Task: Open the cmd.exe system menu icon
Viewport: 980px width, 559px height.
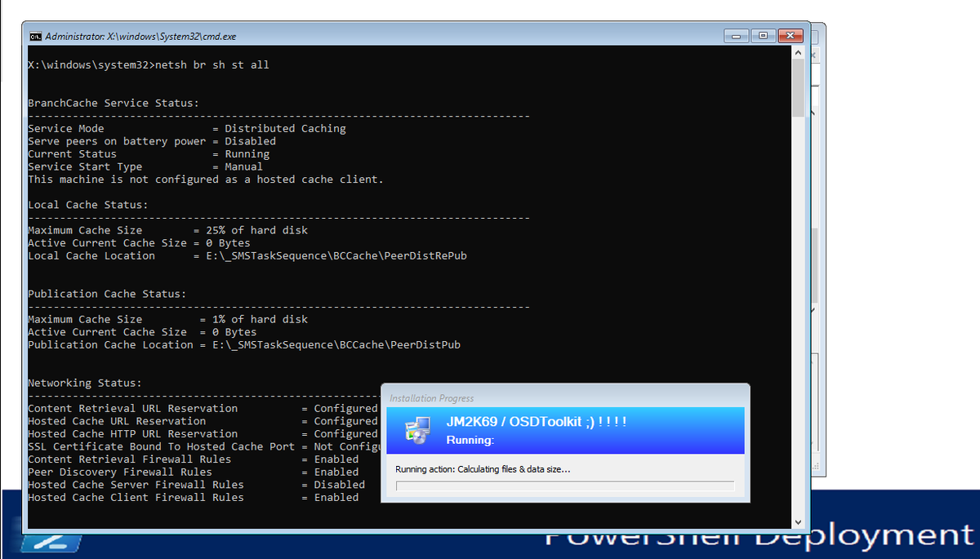Action: pyautogui.click(x=36, y=37)
